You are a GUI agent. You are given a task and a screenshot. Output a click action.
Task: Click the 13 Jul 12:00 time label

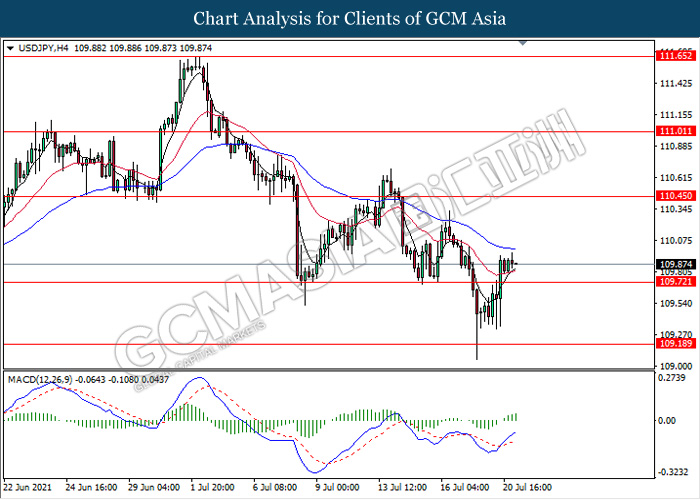click(402, 487)
